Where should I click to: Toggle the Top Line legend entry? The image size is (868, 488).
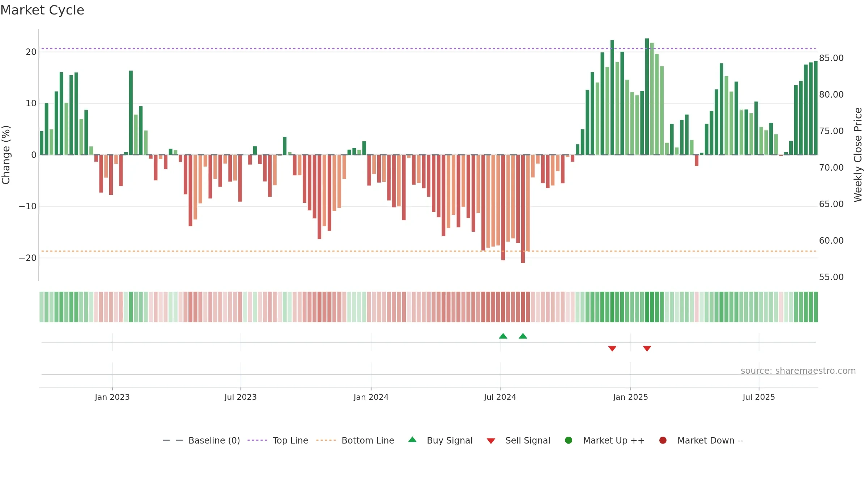pos(277,440)
